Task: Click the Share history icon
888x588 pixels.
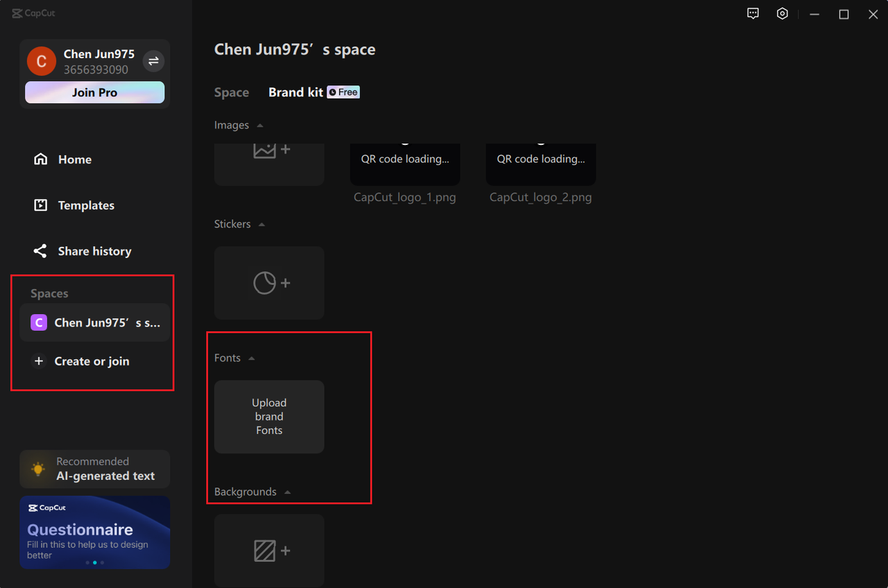Action: pyautogui.click(x=40, y=250)
